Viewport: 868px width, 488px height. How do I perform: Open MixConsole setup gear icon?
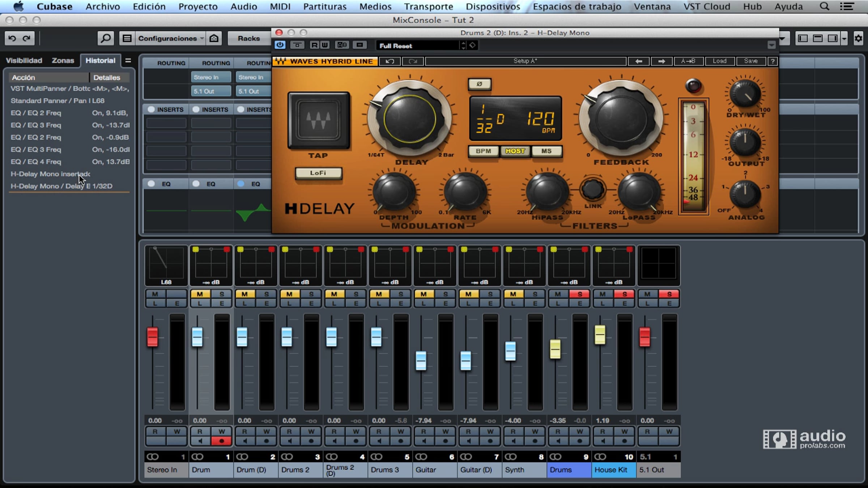point(858,38)
